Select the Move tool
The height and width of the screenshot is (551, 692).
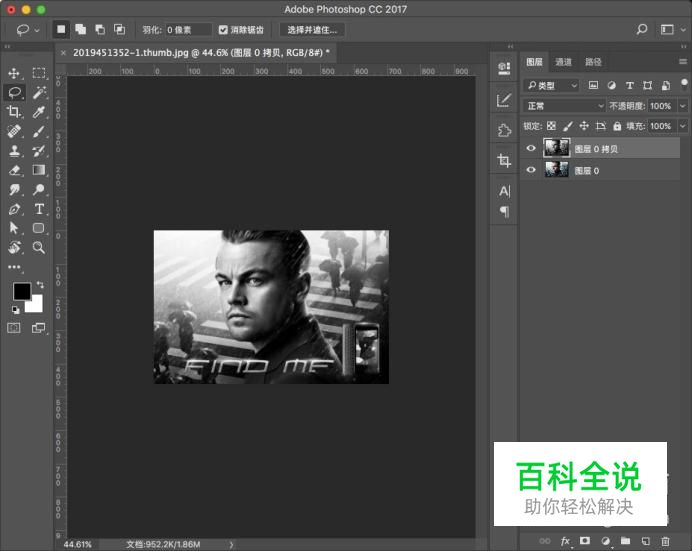point(14,73)
